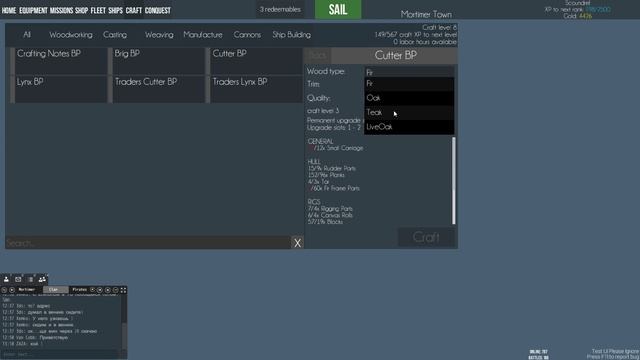Click the Planks requirement line
The height and width of the screenshot is (360, 640).
pyautogui.click(x=326, y=175)
